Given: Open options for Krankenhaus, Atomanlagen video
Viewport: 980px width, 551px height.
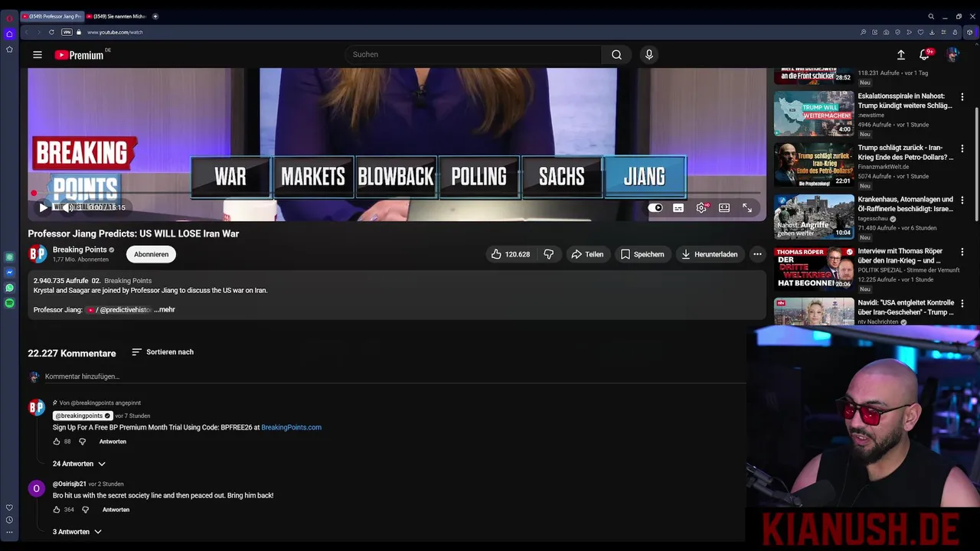Looking at the screenshot, I should pos(962,200).
